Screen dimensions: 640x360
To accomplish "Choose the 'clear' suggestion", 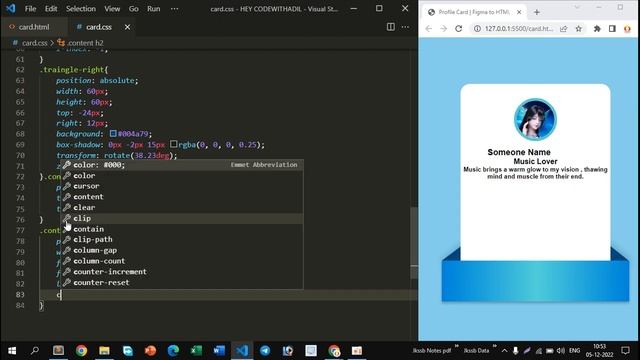I will (x=182, y=207).
